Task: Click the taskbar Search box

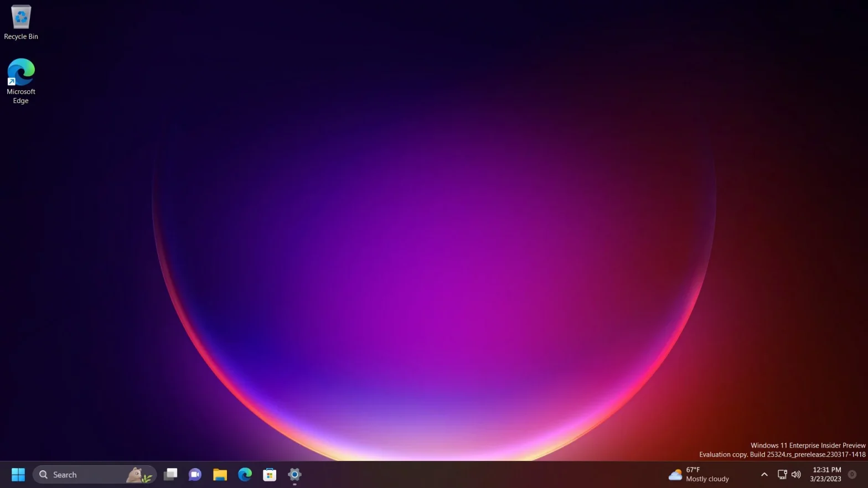Action: 95,475
